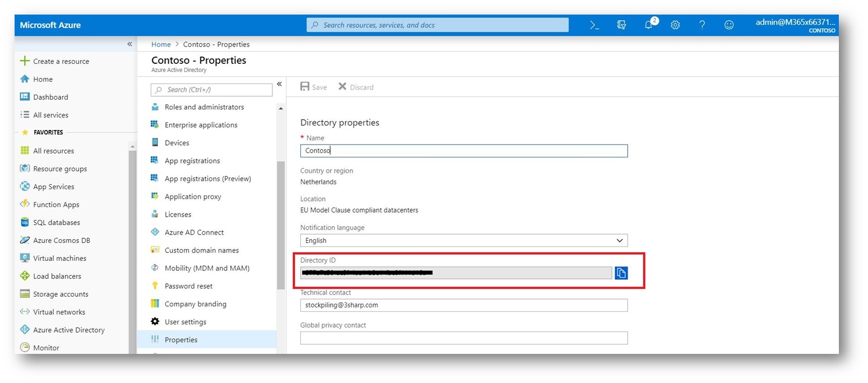Focus the Search resources, services, and docs box
Screen dimensions: 868x383
tap(438, 25)
